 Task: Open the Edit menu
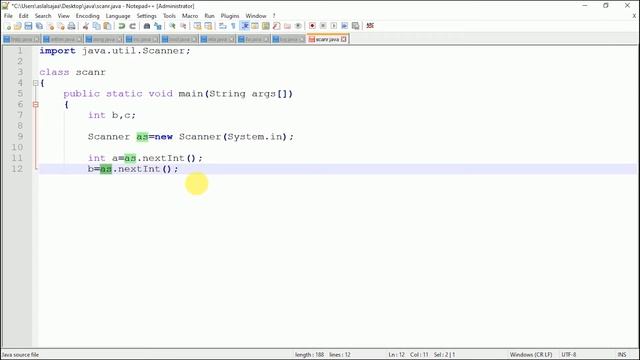click(x=24, y=16)
